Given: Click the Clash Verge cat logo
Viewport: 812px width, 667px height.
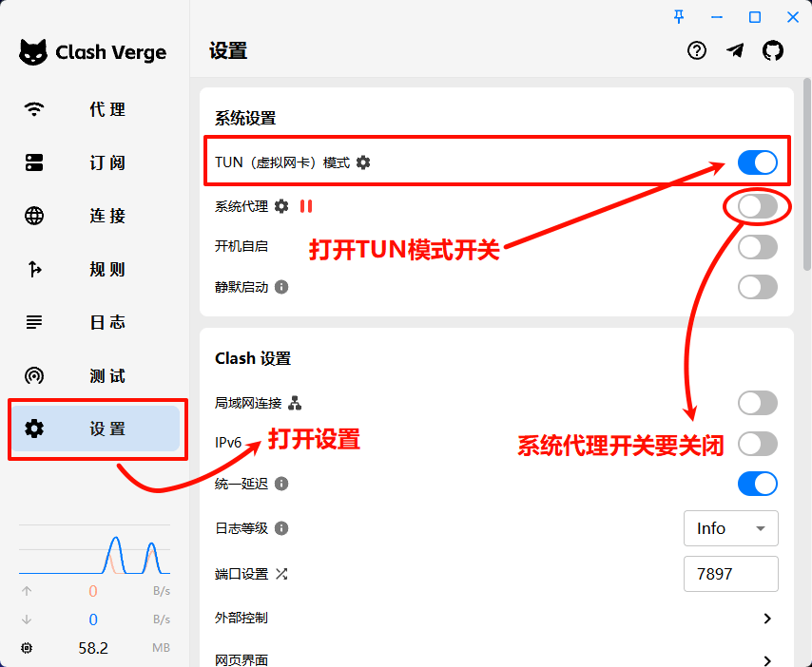Looking at the screenshot, I should click(x=33, y=52).
